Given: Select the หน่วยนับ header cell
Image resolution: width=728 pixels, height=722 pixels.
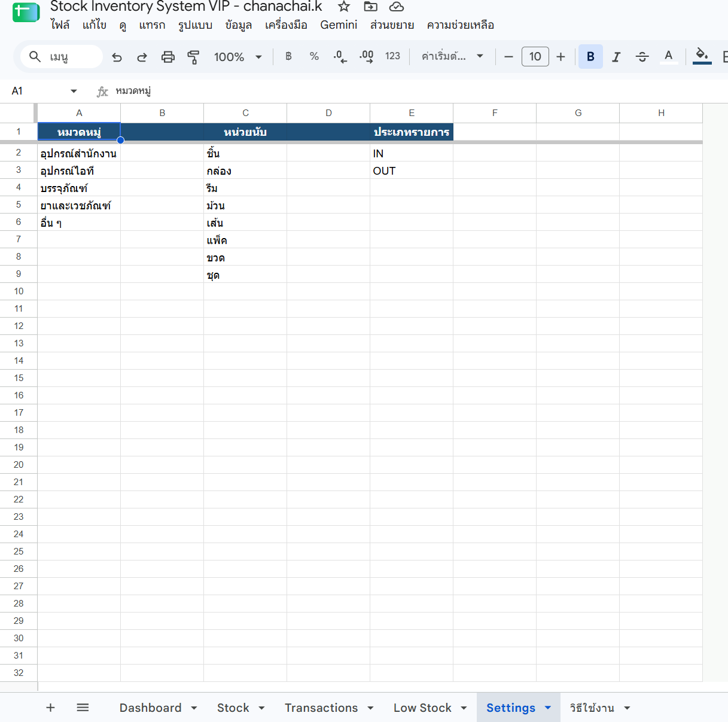Looking at the screenshot, I should click(245, 132).
